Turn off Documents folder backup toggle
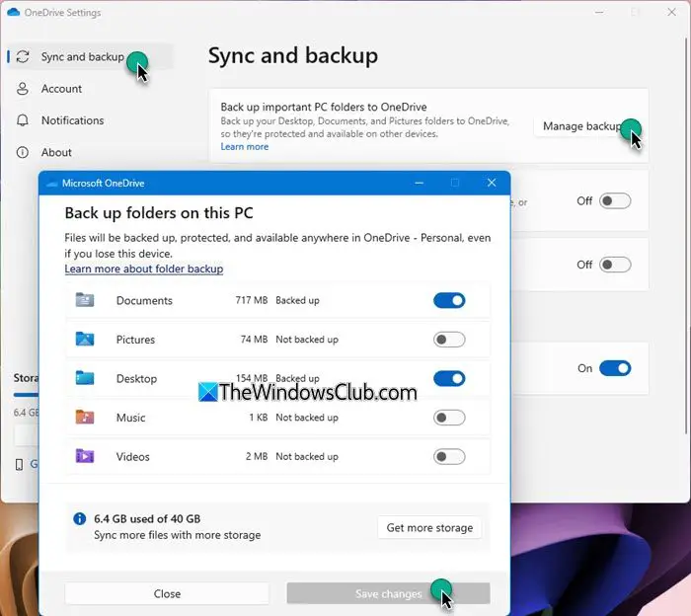This screenshot has width=691, height=616. [449, 300]
